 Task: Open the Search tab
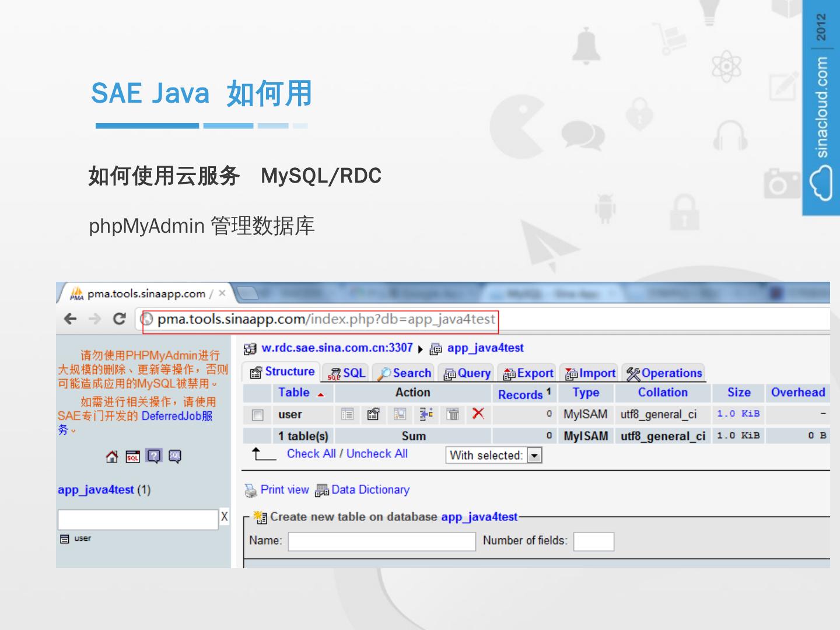404,373
